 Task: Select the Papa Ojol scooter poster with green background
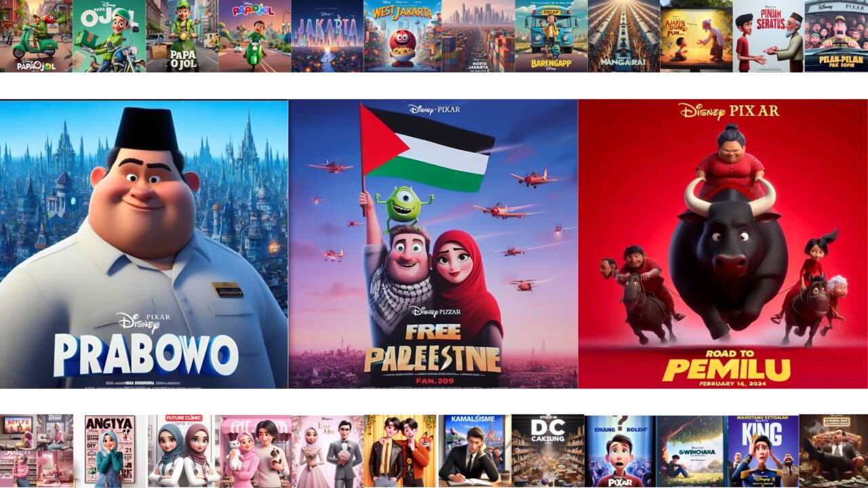point(109,36)
